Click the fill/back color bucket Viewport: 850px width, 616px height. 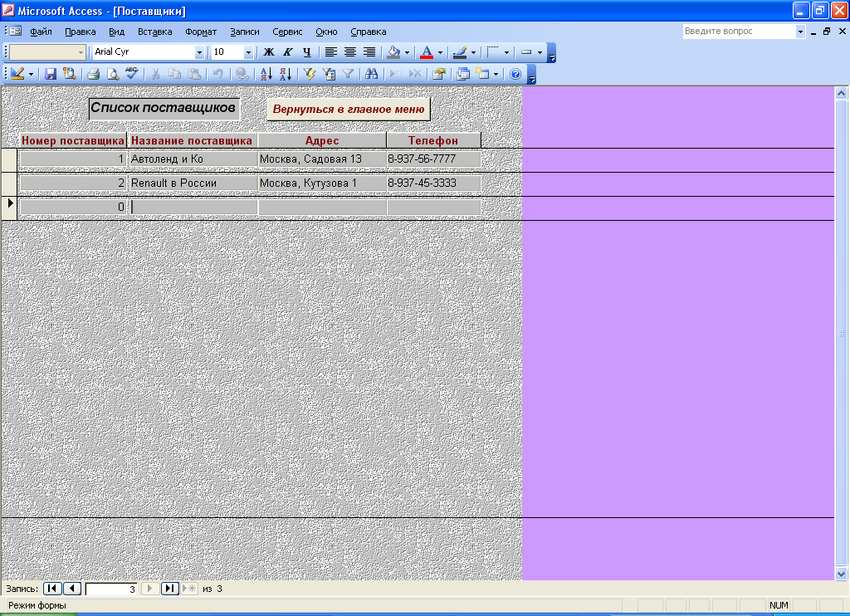(x=394, y=52)
